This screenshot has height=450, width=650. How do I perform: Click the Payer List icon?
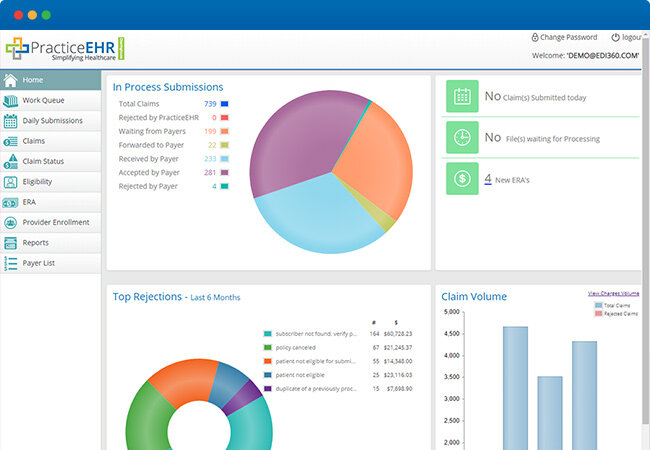pyautogui.click(x=10, y=263)
